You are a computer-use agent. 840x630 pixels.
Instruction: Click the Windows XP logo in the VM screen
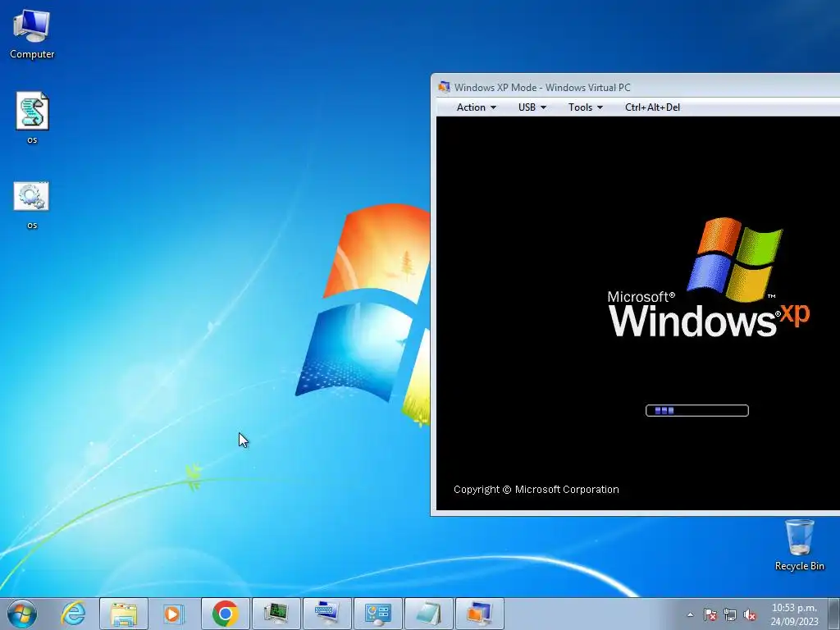709,277
